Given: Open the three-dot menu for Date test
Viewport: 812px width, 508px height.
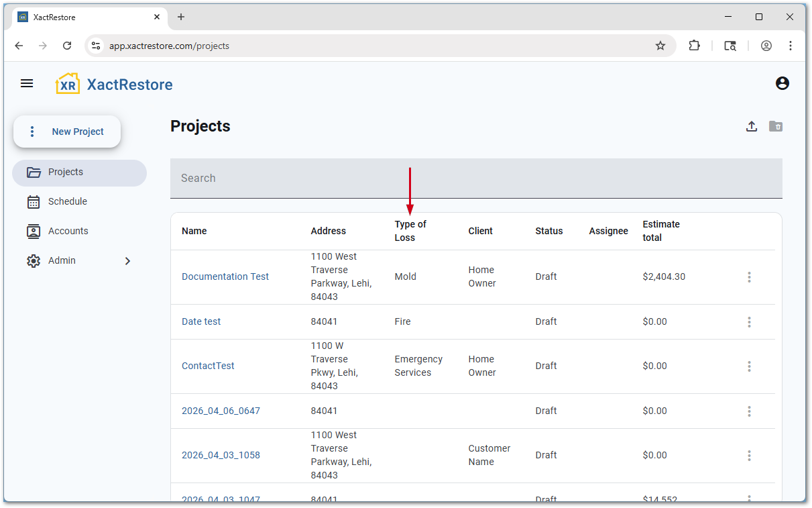Looking at the screenshot, I should (x=749, y=322).
